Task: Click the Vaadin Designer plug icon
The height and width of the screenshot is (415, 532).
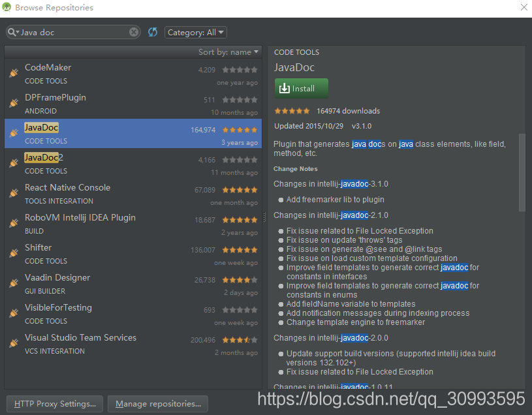Action: (14, 283)
